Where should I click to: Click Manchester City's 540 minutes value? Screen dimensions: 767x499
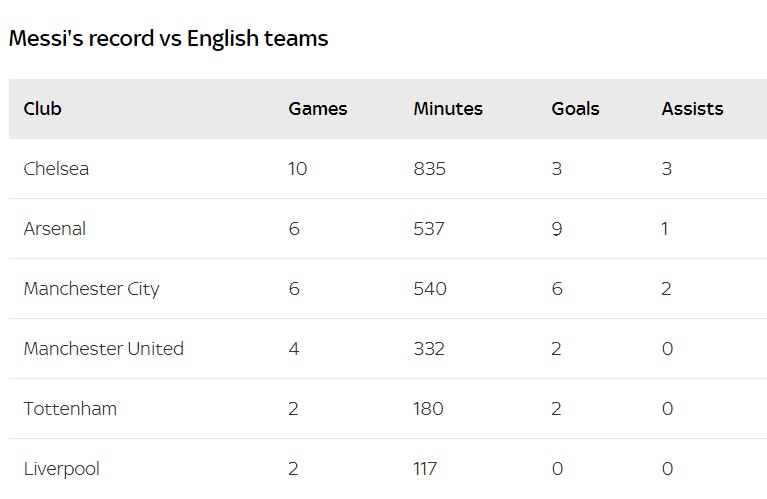(x=430, y=289)
